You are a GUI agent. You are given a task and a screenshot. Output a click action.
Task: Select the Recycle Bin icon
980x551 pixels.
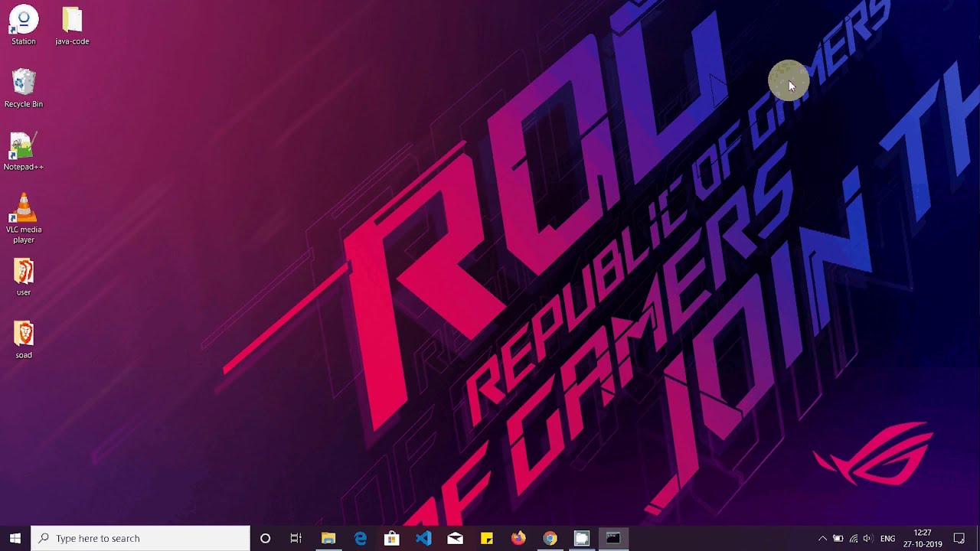24,88
